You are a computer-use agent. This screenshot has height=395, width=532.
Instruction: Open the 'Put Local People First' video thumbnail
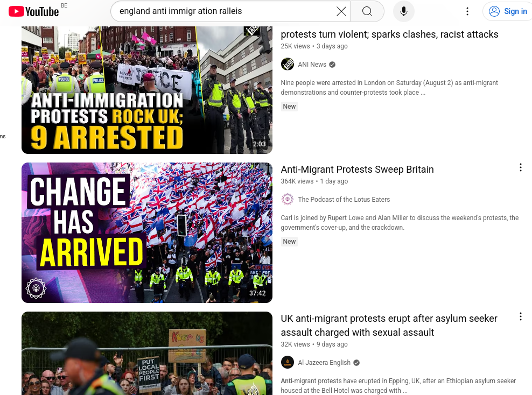click(x=147, y=354)
